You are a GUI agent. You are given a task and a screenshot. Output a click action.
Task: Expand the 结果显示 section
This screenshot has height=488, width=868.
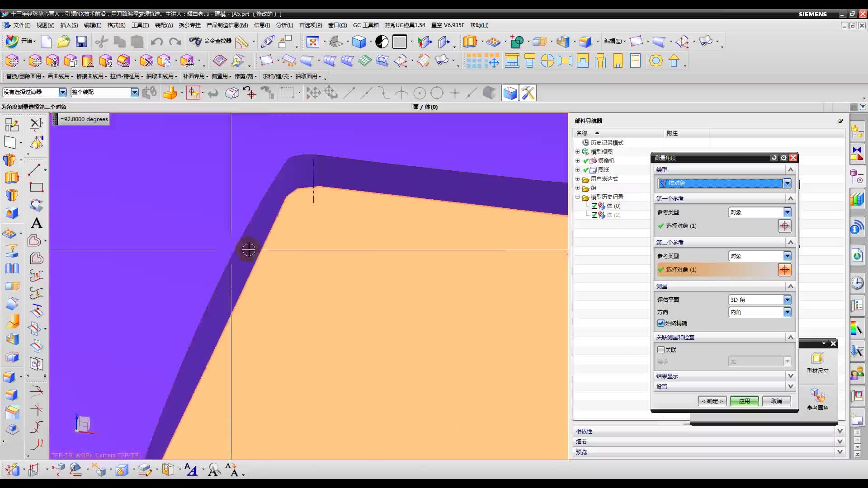click(790, 376)
